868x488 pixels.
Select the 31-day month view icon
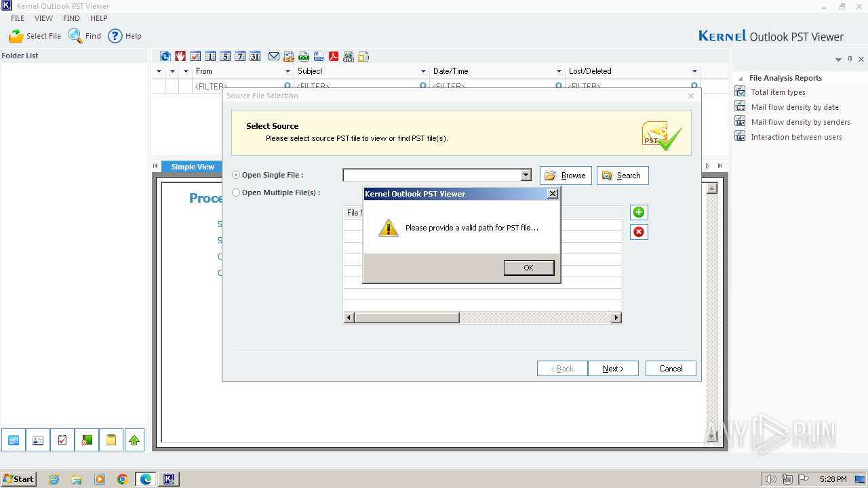[x=255, y=56]
